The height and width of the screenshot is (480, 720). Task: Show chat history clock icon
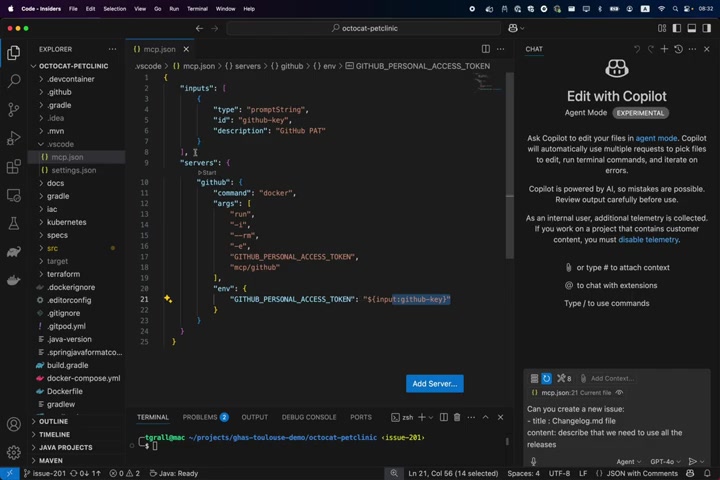coord(678,49)
